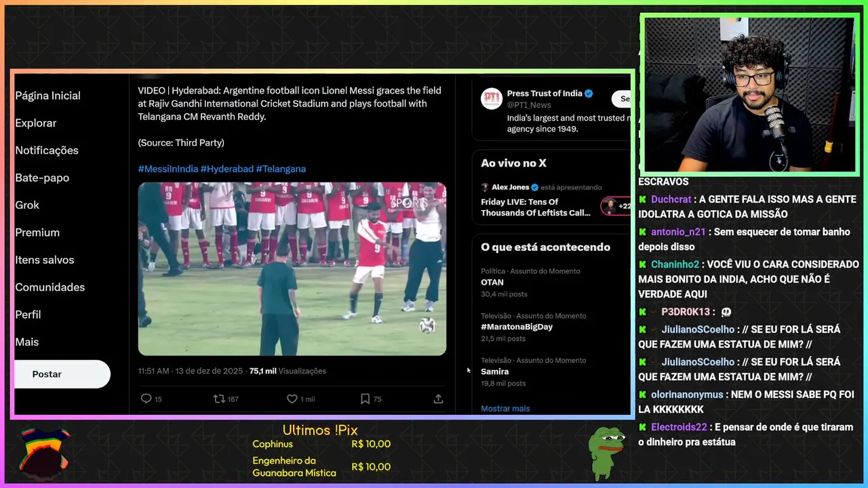Open the @PTI_News handle
Screen dimensions: 868x488
(529, 105)
